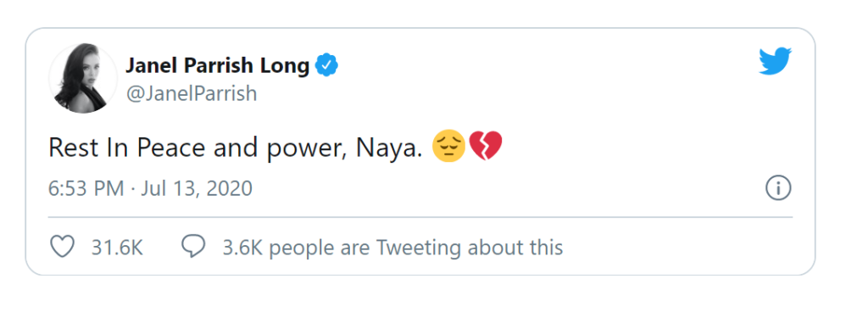Open Janel Parrish's profile photo
This screenshot has width=868, height=329.
[83, 79]
